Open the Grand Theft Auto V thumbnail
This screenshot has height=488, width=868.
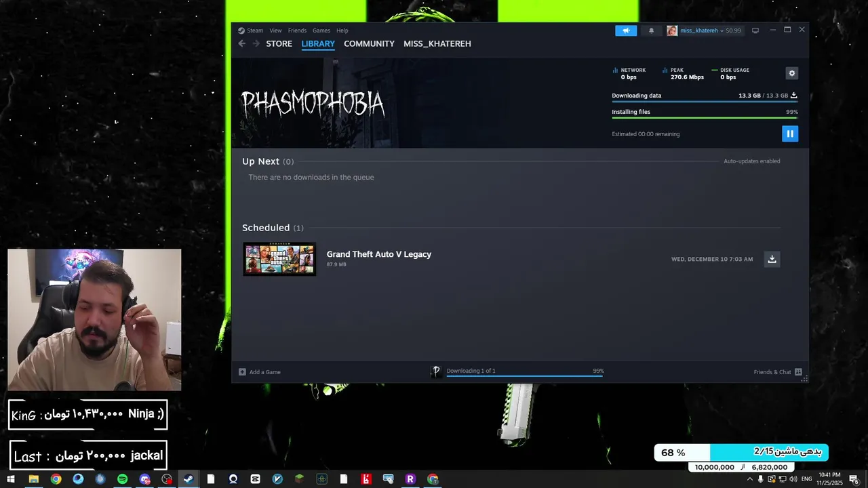[279, 259]
